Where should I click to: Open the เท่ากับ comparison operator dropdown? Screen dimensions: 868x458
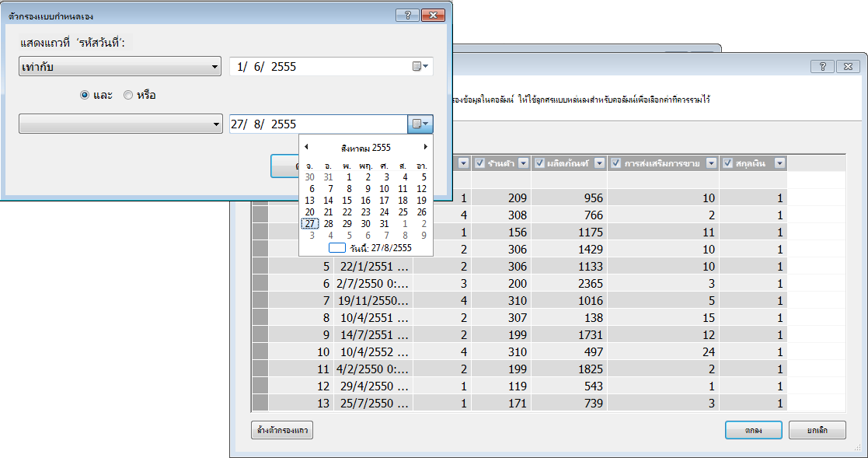[120, 66]
